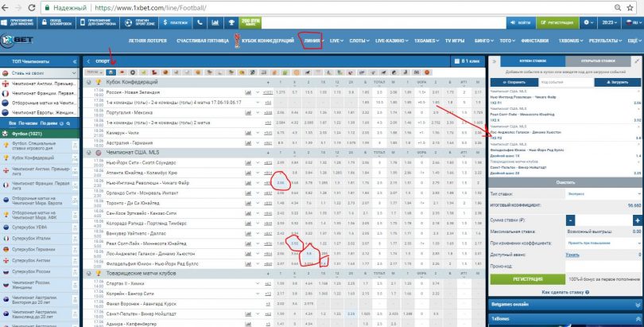Collapse the ТОП Чемпионаты sidebar
The image size is (644, 327).
click(x=75, y=61)
